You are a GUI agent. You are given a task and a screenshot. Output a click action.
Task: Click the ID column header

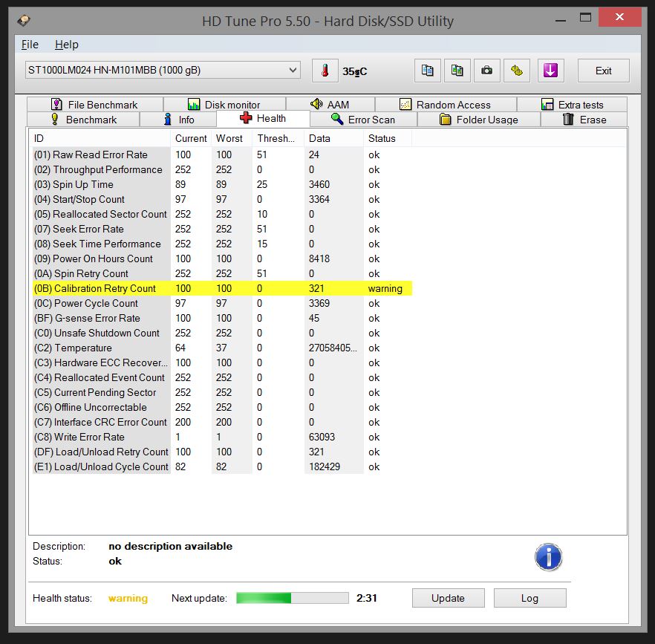coord(100,138)
